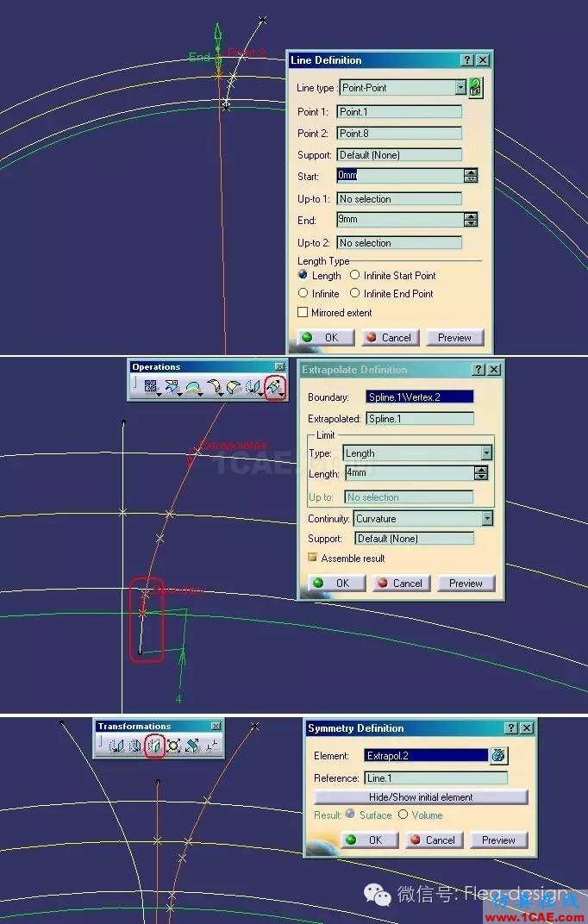Toggle the Assemble result checkbox
This screenshot has width=588, height=924.
[x=313, y=558]
